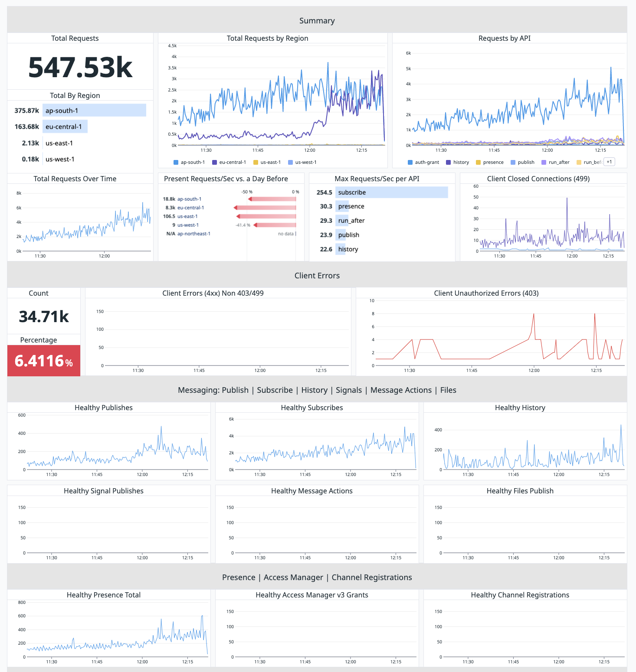Viewport: 636px width, 672px height.
Task: Open the Healthy Message Actions widget title
Action: click(312, 491)
